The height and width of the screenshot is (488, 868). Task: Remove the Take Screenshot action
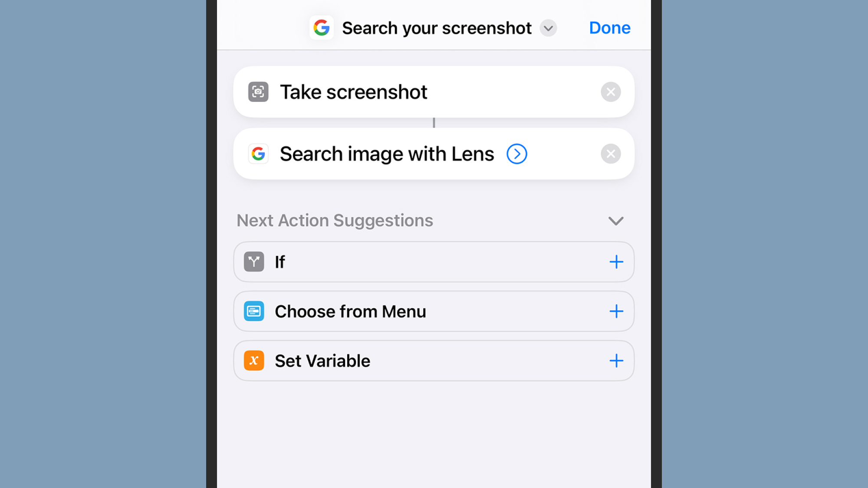[x=611, y=92]
